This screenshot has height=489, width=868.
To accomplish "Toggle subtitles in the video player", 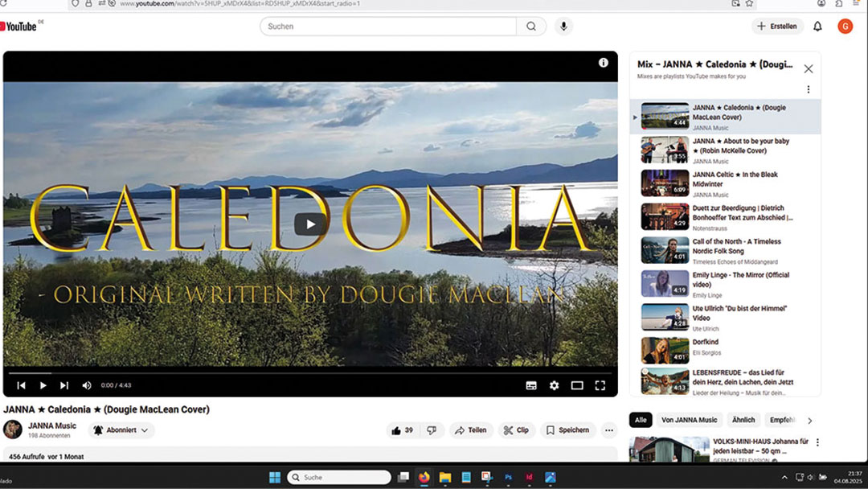I will [x=531, y=385].
